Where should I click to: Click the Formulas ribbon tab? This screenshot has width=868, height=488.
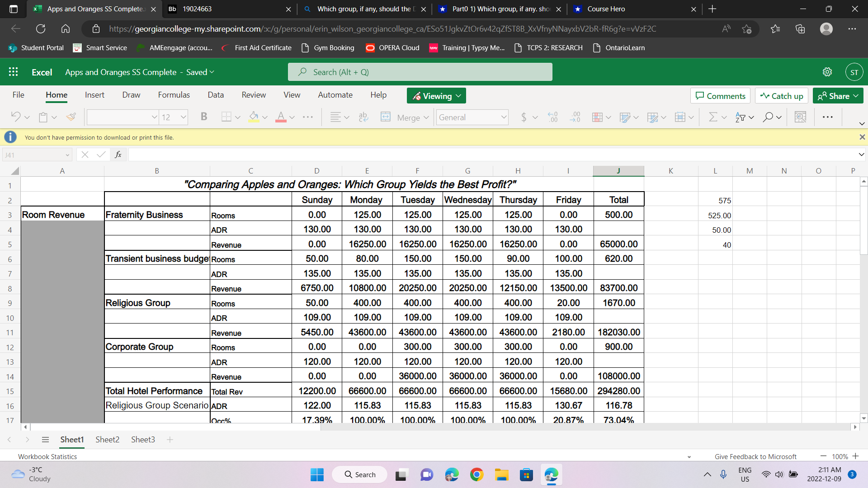174,95
